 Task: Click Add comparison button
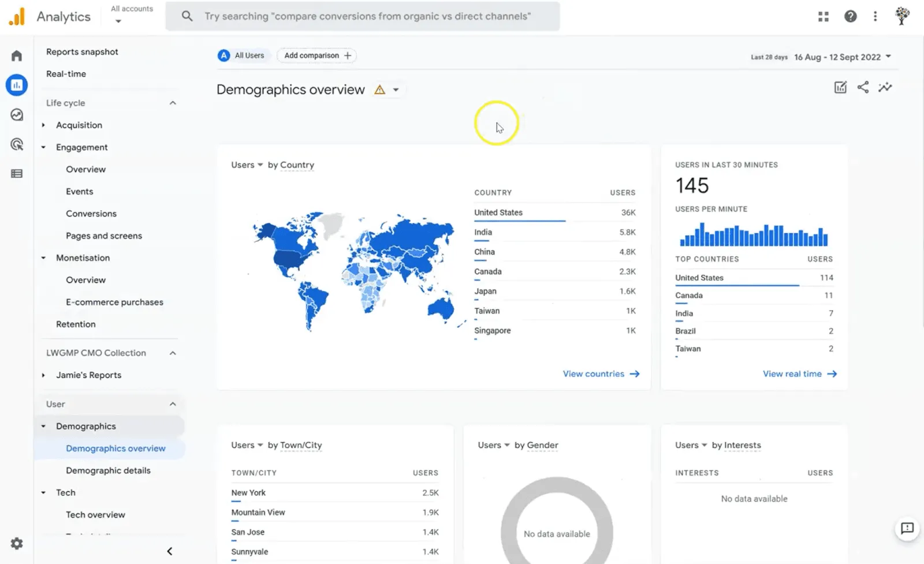pos(317,55)
